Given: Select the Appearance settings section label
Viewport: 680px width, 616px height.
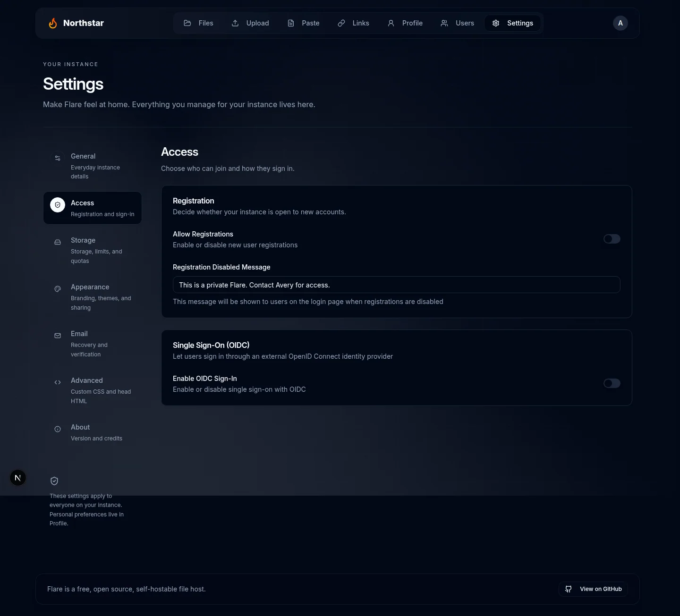Looking at the screenshot, I should 90,287.
